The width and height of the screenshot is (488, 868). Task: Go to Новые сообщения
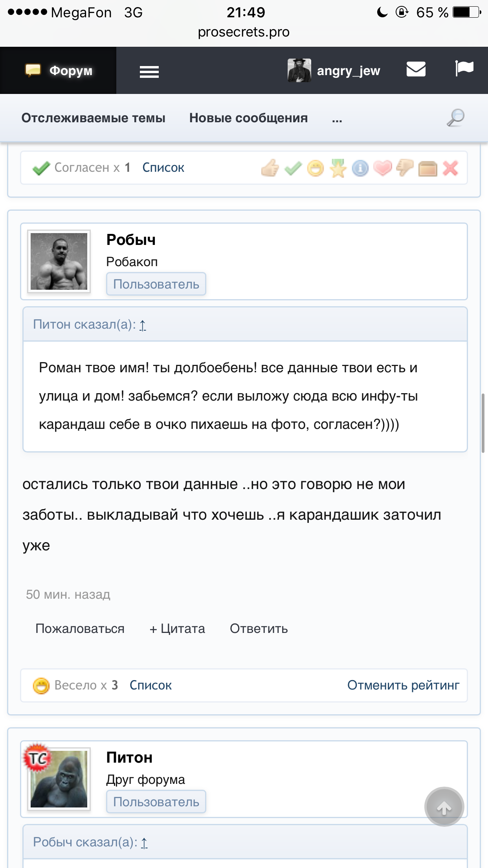[x=248, y=118]
